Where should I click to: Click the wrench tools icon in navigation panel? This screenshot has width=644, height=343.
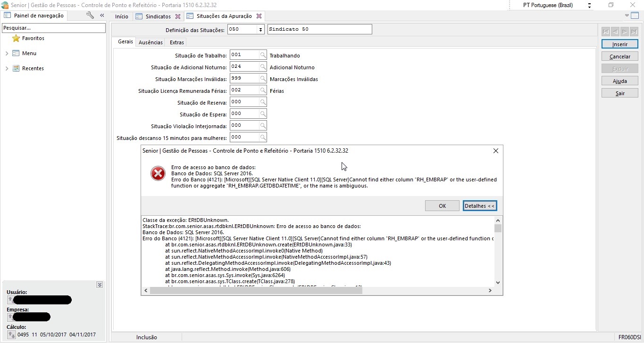[x=90, y=16]
